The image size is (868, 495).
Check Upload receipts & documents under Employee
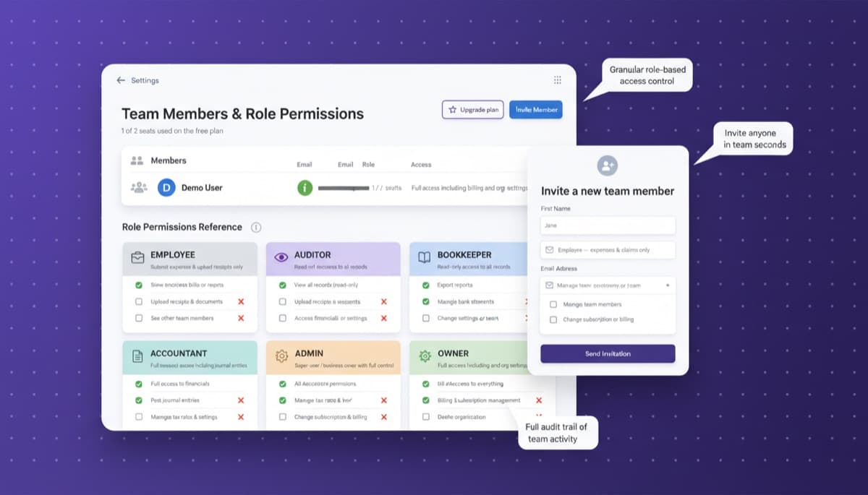(x=140, y=301)
